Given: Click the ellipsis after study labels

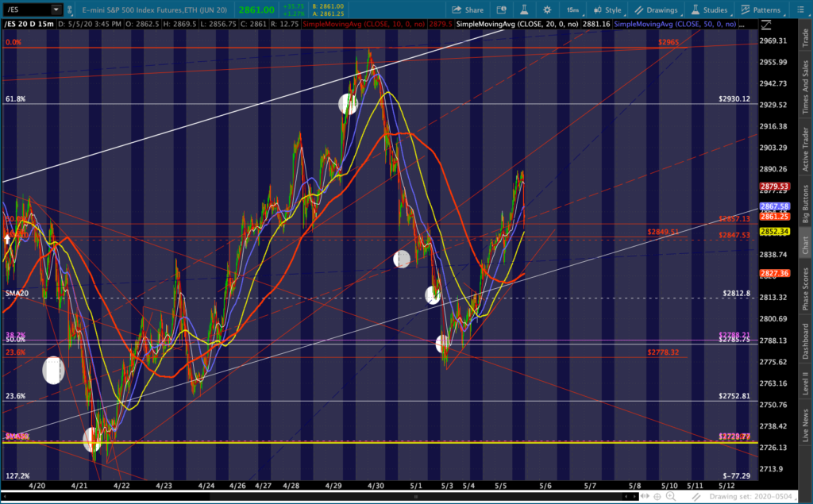Looking at the screenshot, I should pyautogui.click(x=742, y=25).
